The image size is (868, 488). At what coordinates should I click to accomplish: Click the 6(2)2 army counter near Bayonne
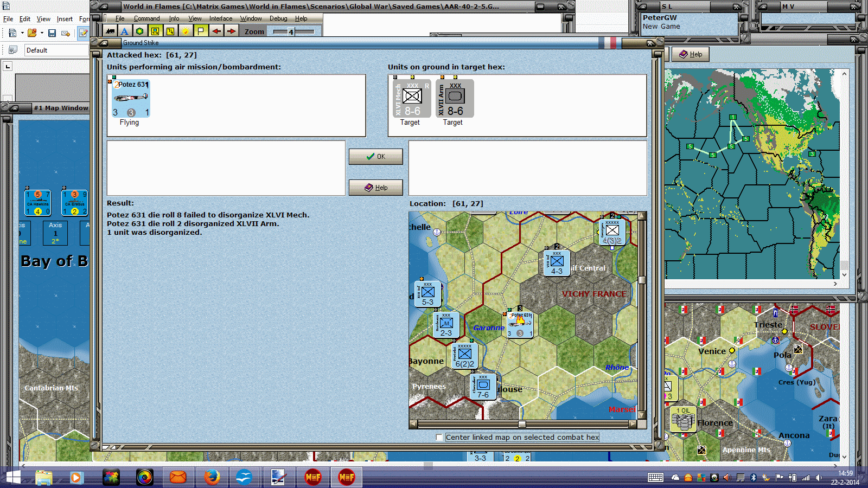tap(465, 356)
